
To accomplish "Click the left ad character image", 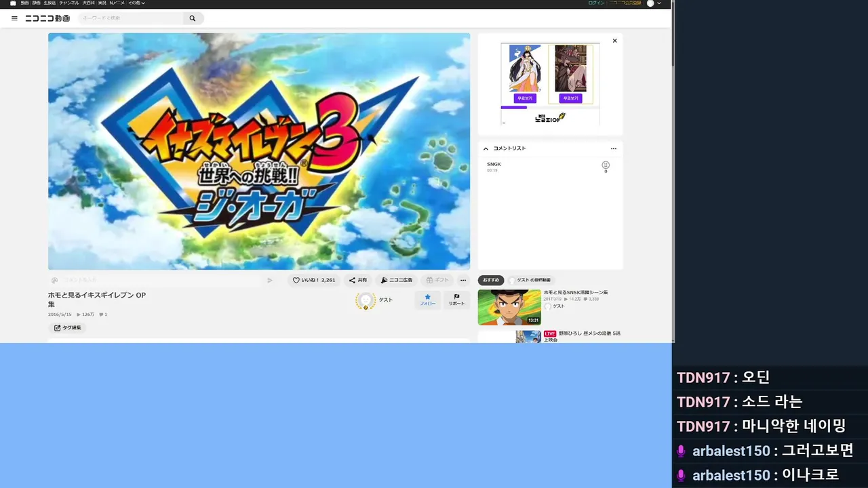I will pyautogui.click(x=525, y=68).
